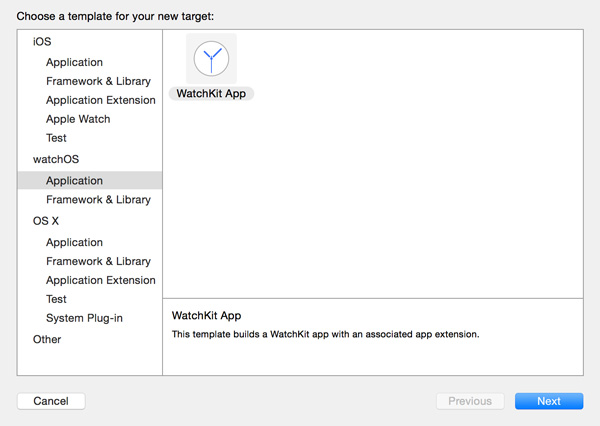Select the highlighted Application under watchOS
Image resolution: width=600 pixels, height=426 pixels.
click(x=74, y=181)
